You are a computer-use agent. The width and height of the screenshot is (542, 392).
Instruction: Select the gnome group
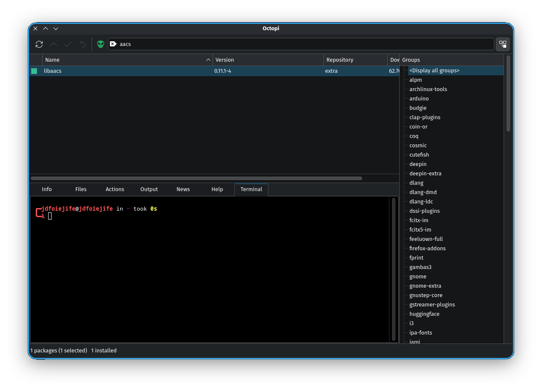[418, 277]
